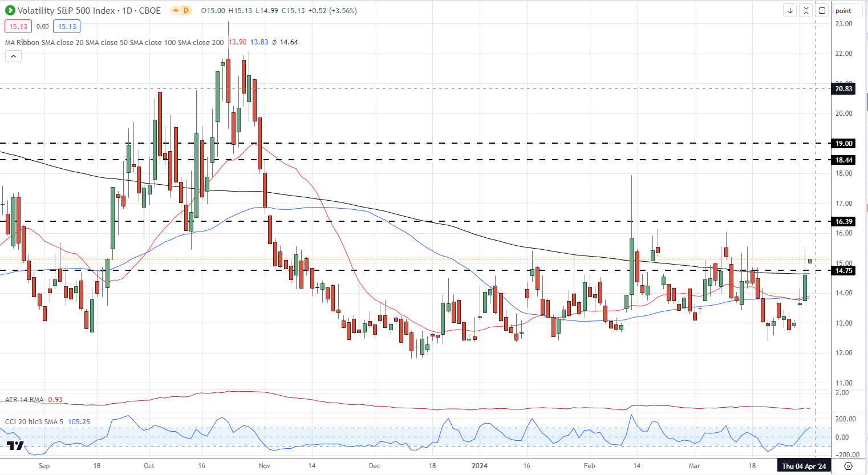
Task: Click the down-arrow pane button at top right
Action: coord(790,10)
